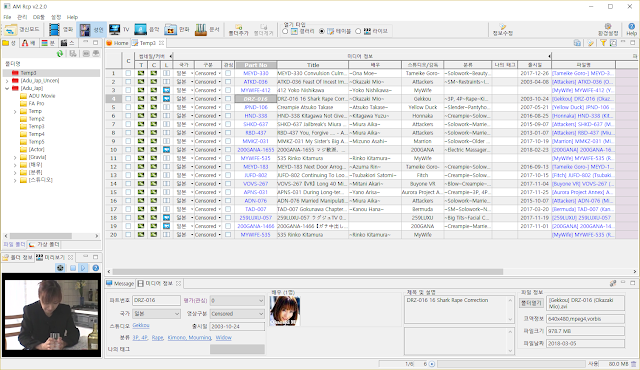This screenshot has width=640, height=370.
Task: Click the green refresh icon in folder panel
Action: click(x=60, y=53)
